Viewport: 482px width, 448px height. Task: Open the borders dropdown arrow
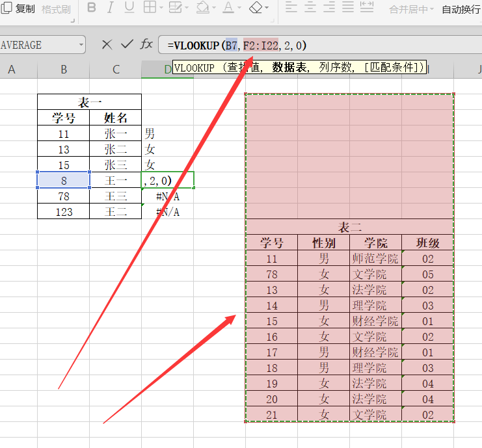tap(161, 8)
